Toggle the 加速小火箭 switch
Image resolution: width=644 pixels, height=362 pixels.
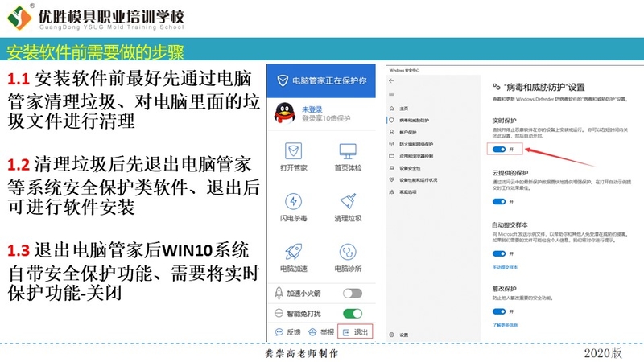click(352, 294)
